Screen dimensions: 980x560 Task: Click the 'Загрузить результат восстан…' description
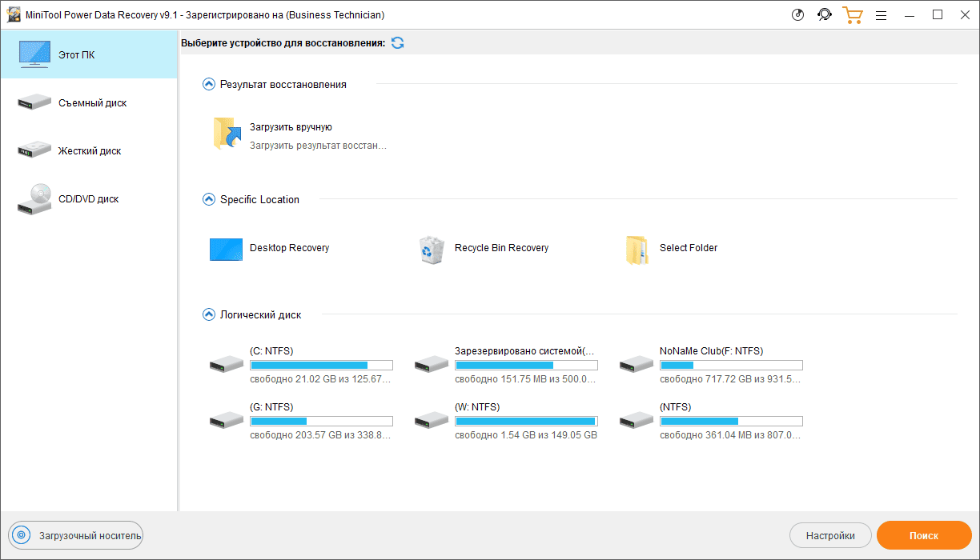(x=318, y=146)
